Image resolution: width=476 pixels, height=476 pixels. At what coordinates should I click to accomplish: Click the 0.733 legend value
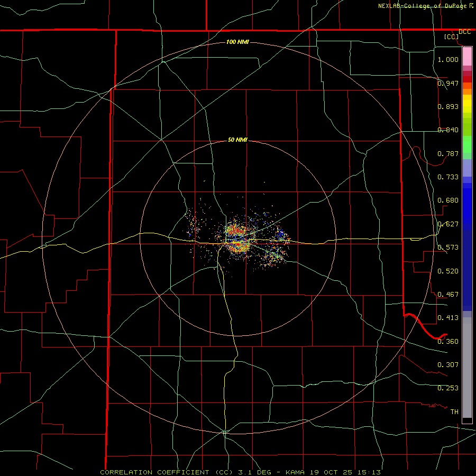[x=448, y=177]
